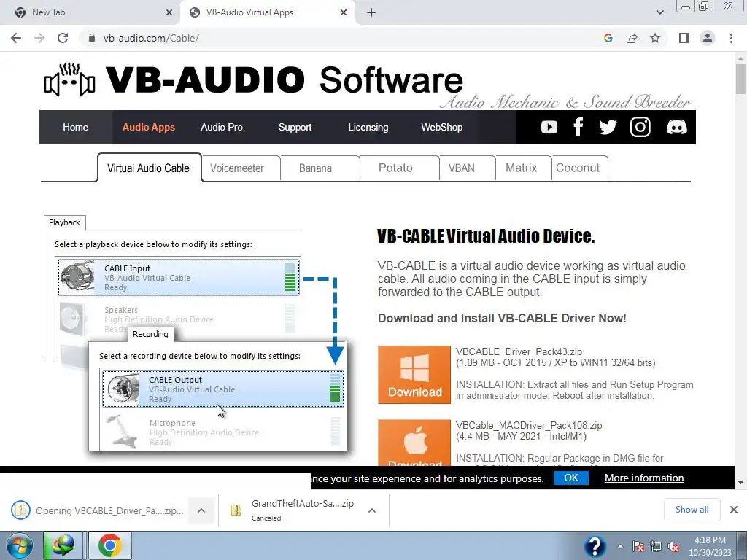Open the Windows Start button
This screenshot has height=560, width=747.
(x=20, y=545)
